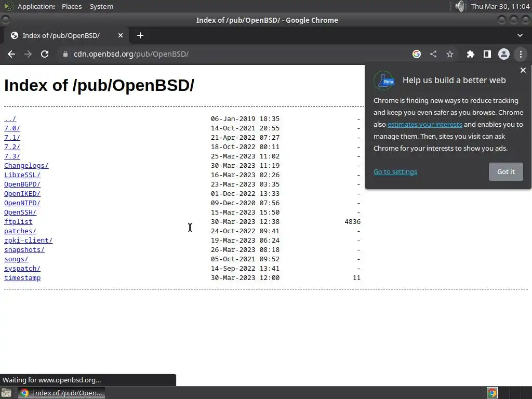Open the timestamp file link
Image resolution: width=532 pixels, height=399 pixels.
click(22, 278)
